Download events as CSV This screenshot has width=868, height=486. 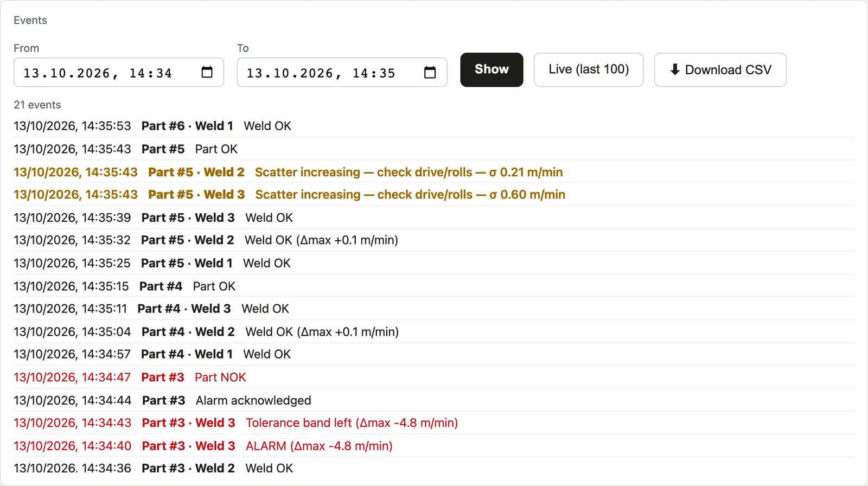(720, 69)
